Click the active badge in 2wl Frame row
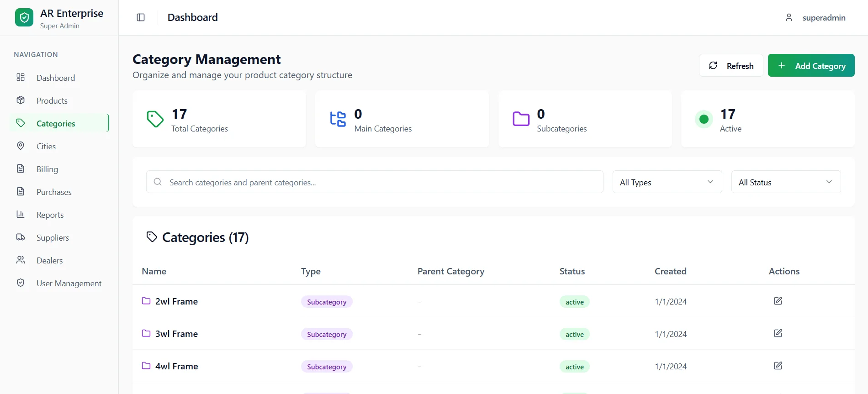Viewport: 868px width, 394px height. pos(574,302)
